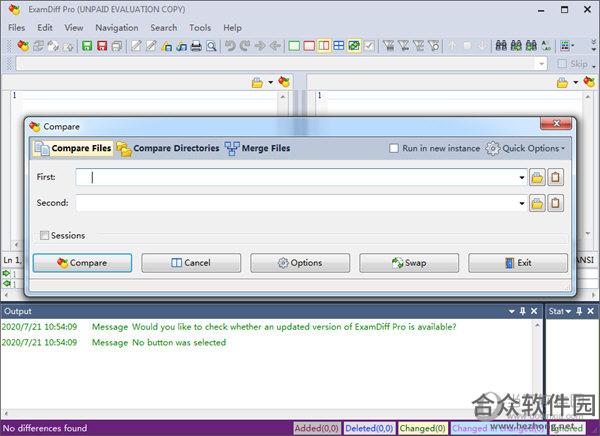The width and height of the screenshot is (600, 436).
Task: Expand the search bar combo dropdown arrow
Action: 541,64
